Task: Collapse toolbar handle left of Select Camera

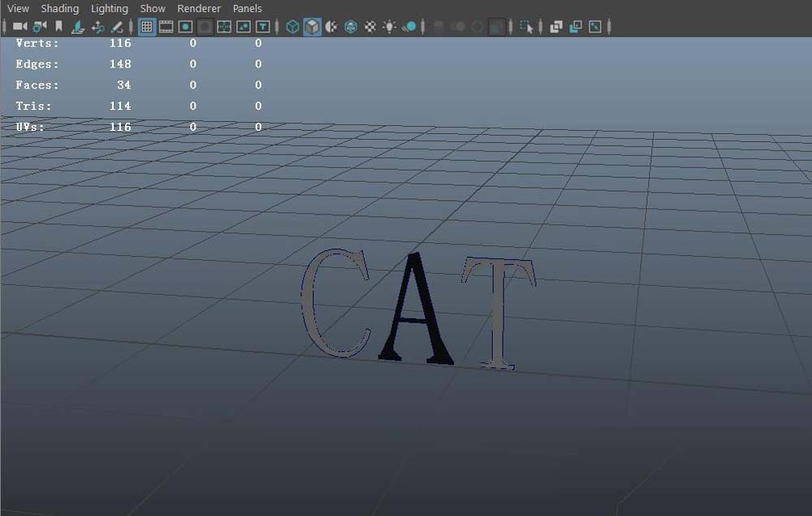Action: point(4,27)
